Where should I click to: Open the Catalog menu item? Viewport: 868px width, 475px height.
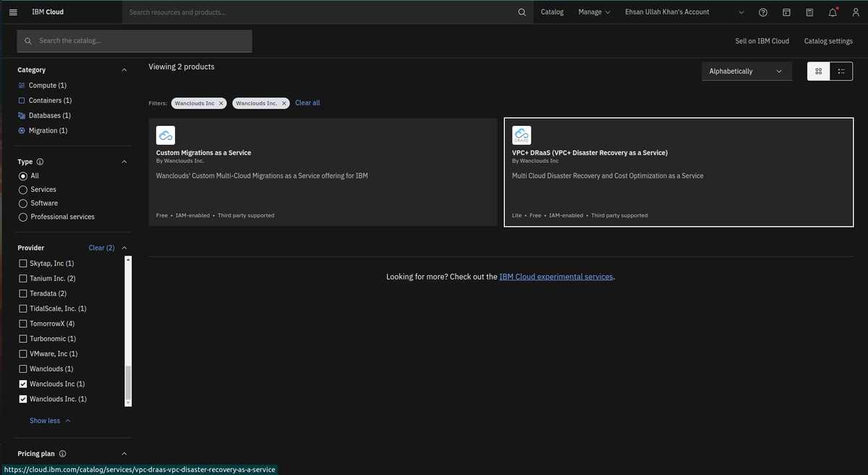[552, 12]
